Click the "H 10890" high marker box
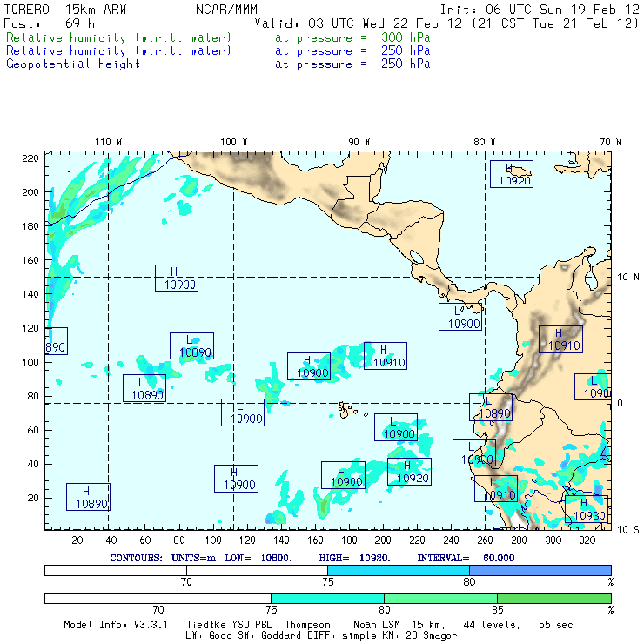The height and width of the screenshot is (644, 644). [88, 497]
